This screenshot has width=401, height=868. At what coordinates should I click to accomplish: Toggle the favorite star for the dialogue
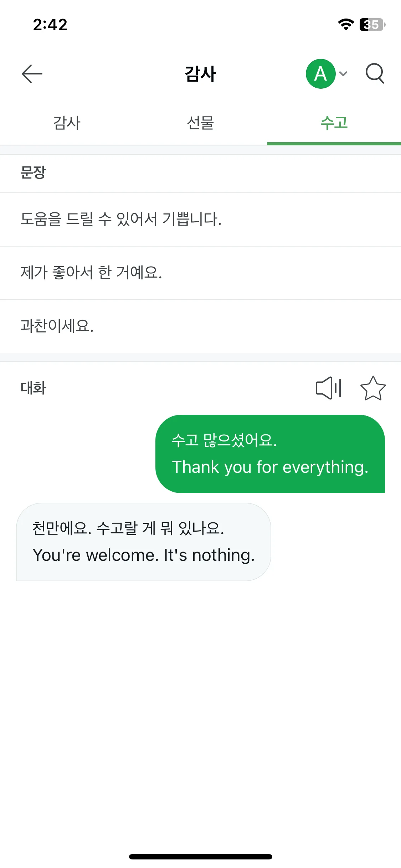pos(373,388)
